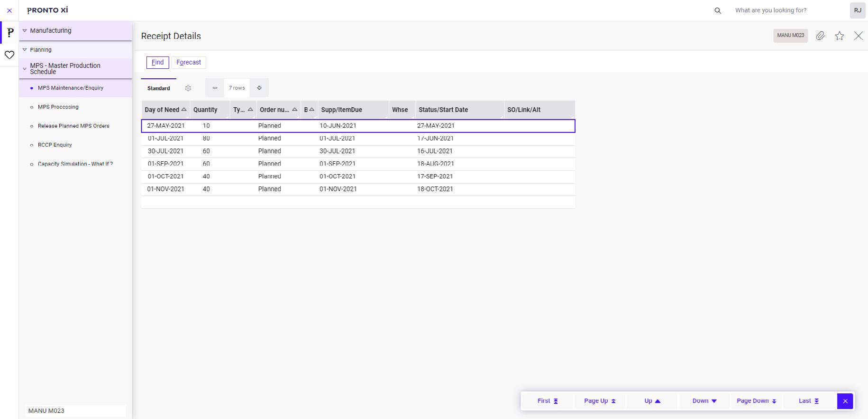This screenshot has height=419, width=868.
Task: Select RCCP Enquiry in sidebar
Action: [x=55, y=145]
